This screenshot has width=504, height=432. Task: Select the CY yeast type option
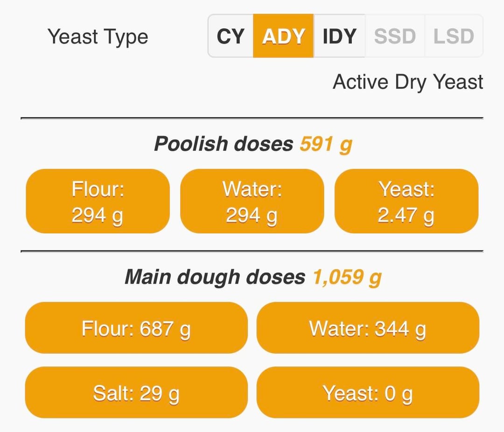[x=231, y=36]
